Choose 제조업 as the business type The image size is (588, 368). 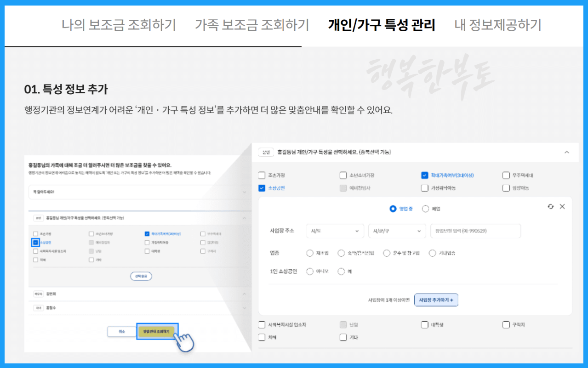click(310, 253)
